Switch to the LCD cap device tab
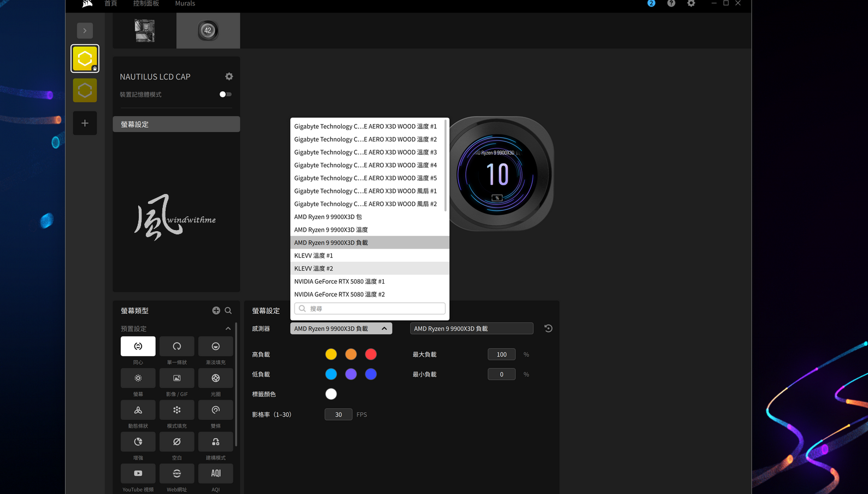 point(208,31)
